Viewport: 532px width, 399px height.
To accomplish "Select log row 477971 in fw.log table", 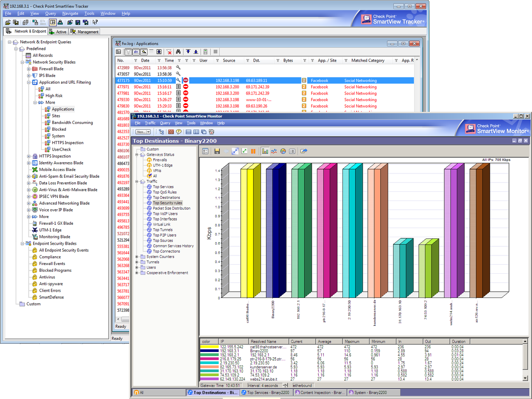I will pos(264,87).
